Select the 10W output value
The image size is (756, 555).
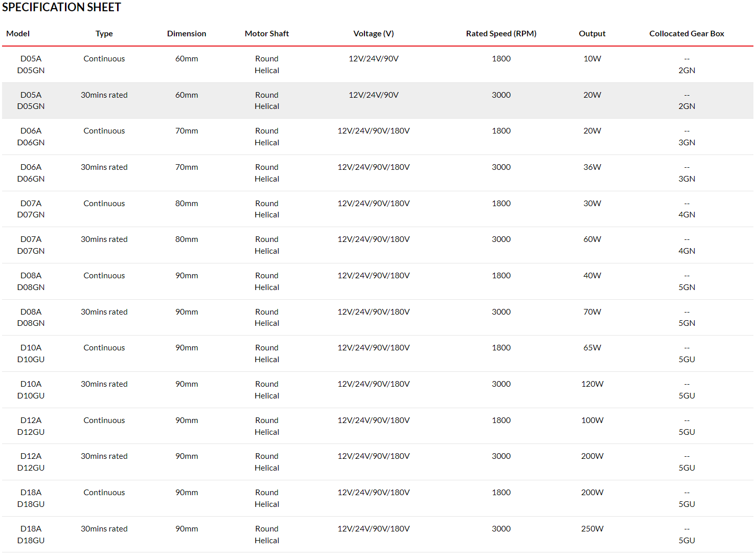point(592,58)
